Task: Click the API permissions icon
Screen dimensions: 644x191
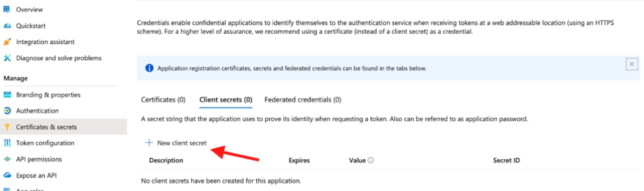Action: (x=7, y=159)
